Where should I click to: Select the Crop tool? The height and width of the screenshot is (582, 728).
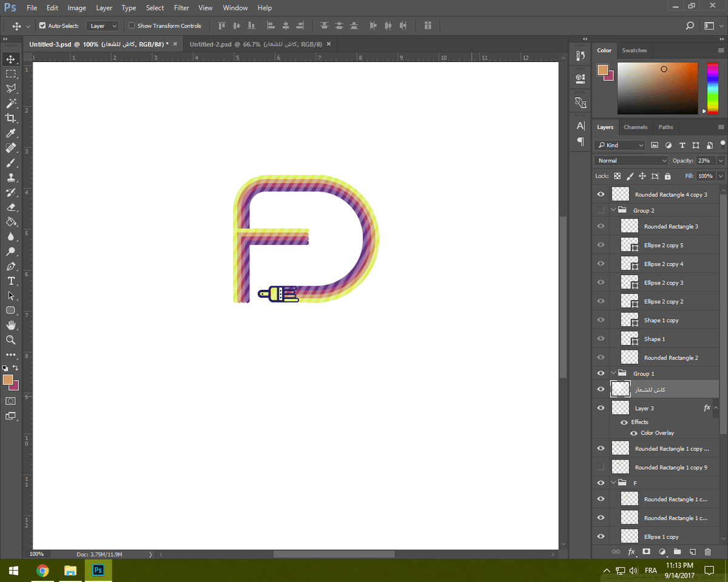[10, 118]
